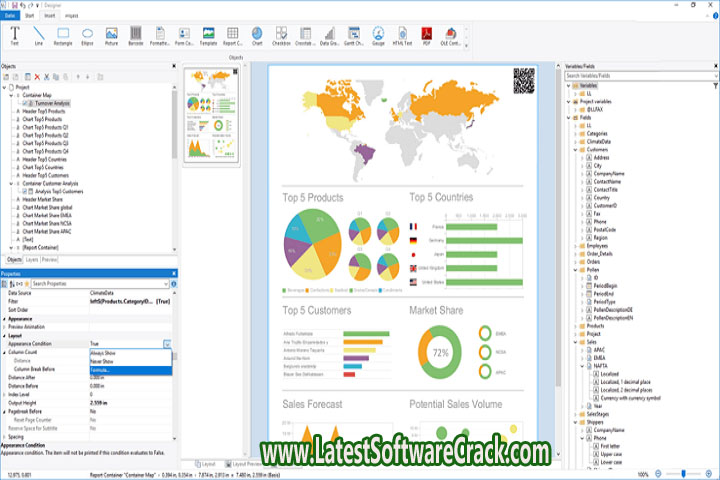The height and width of the screenshot is (480, 720).
Task: Open the Appearance Condition dropdown arrow
Action: [x=167, y=344]
